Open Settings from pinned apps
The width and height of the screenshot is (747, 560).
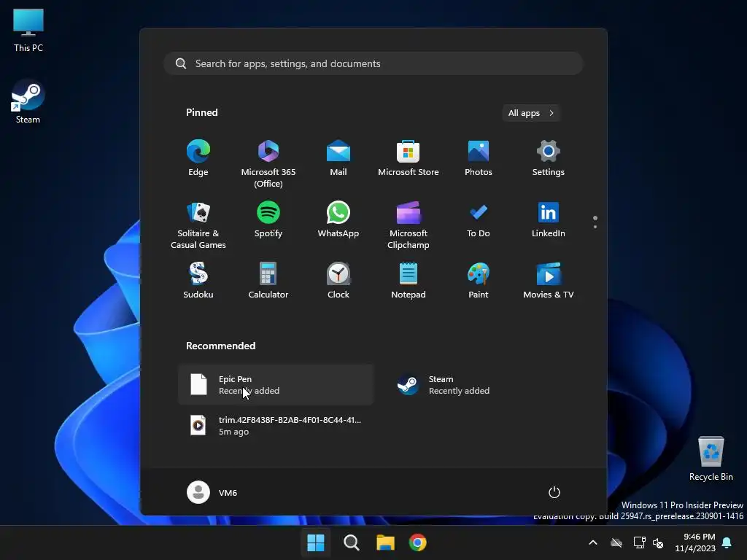click(549, 158)
